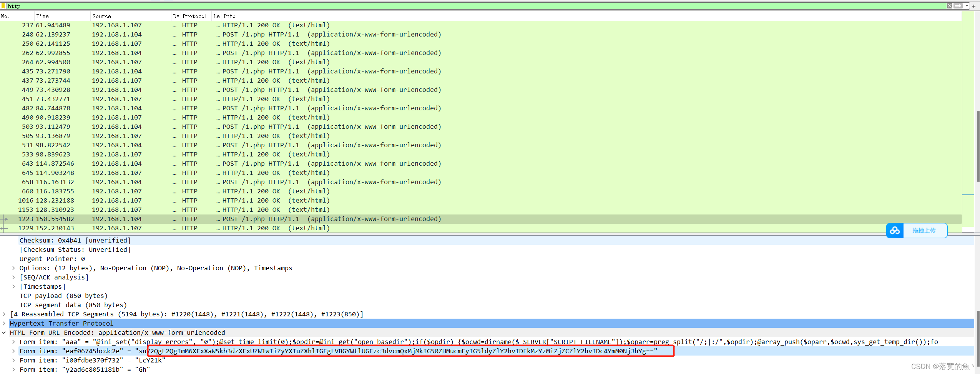Sort by the truncated De destination column
This screenshot has height=374, width=980.
point(176,16)
